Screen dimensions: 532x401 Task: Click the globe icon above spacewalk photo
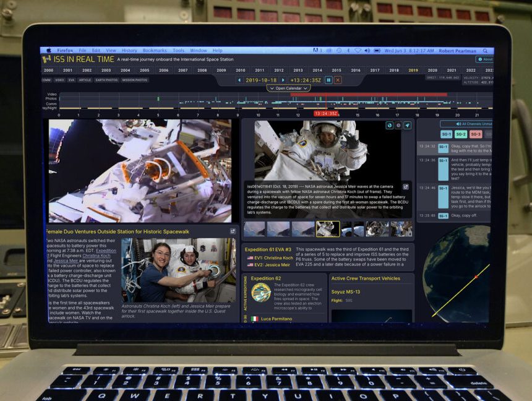[390, 126]
